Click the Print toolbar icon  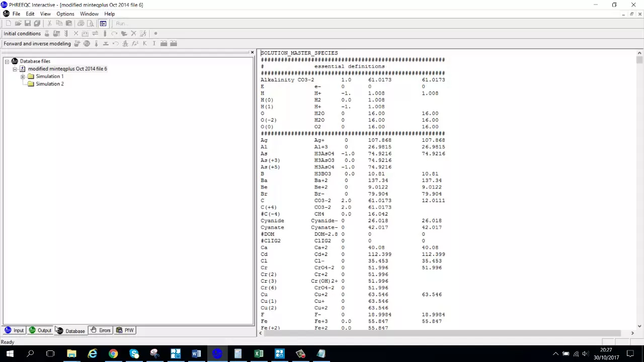tap(80, 24)
